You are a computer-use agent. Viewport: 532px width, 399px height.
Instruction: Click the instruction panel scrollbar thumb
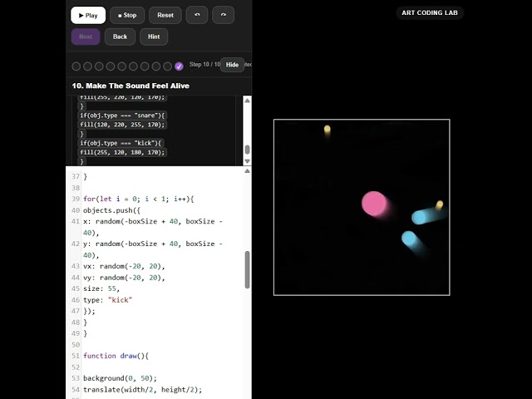click(248, 150)
